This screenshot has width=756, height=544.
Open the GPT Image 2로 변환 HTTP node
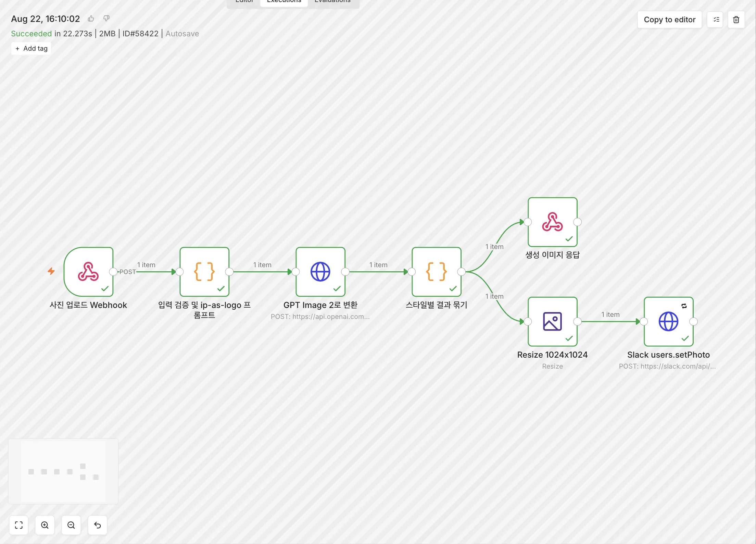(x=320, y=272)
